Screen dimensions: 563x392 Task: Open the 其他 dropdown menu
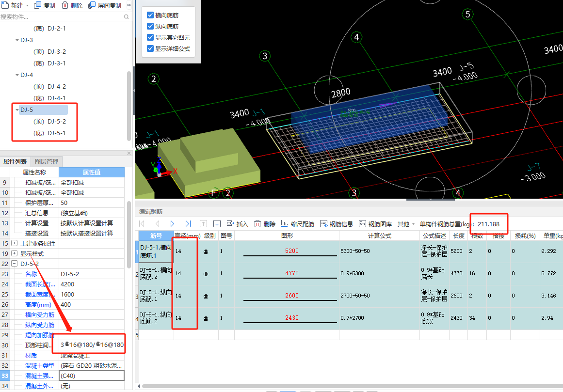[406, 224]
